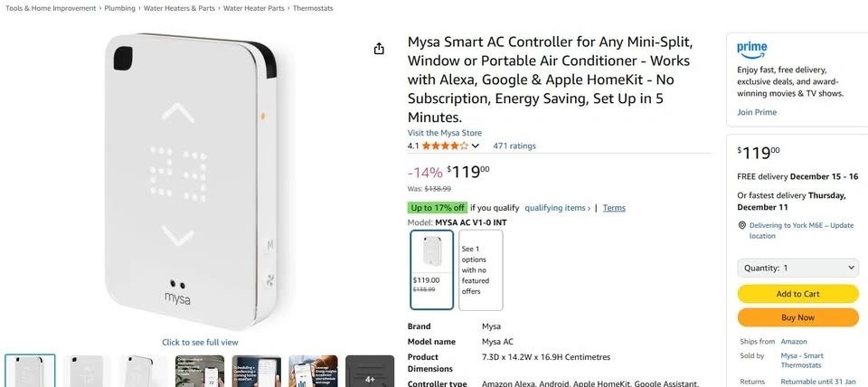Click the delivery location pin icon
The image size is (868, 387).
point(742,225)
